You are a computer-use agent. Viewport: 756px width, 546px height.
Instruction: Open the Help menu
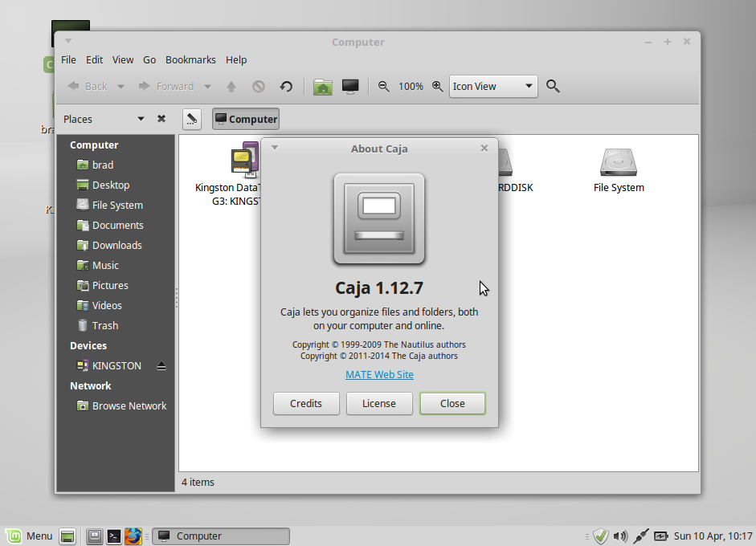coord(236,59)
